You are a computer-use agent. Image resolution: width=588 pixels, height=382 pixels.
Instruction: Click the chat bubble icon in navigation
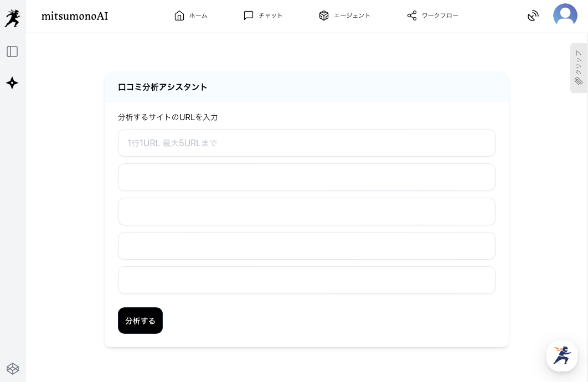[x=249, y=16]
